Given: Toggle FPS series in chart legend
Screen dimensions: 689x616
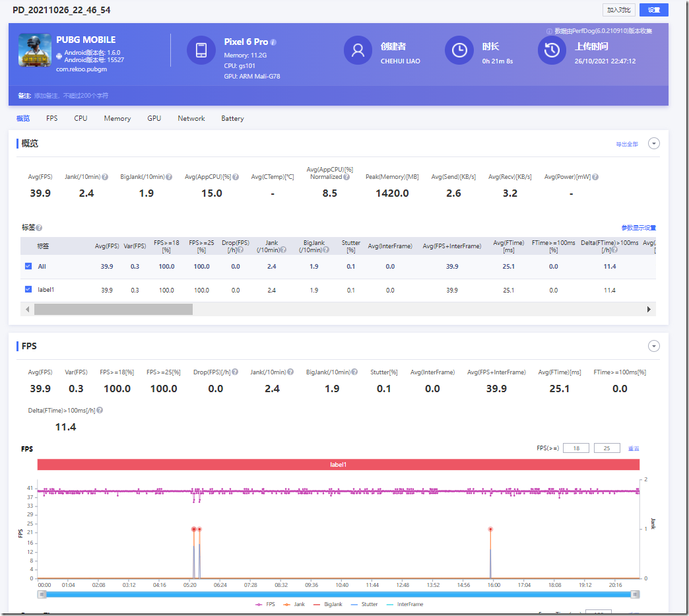Looking at the screenshot, I should point(264,604).
